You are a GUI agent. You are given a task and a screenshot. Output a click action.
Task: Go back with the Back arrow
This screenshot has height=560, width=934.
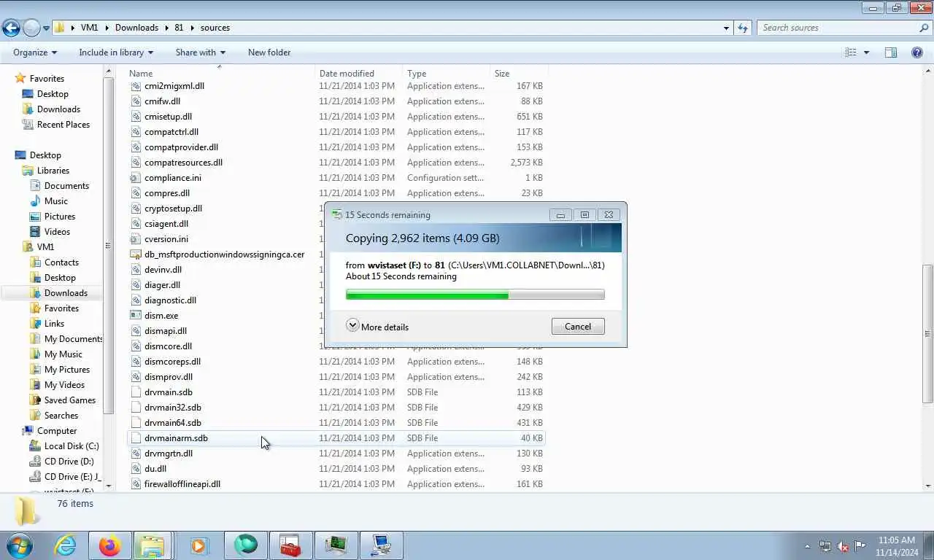coord(11,28)
